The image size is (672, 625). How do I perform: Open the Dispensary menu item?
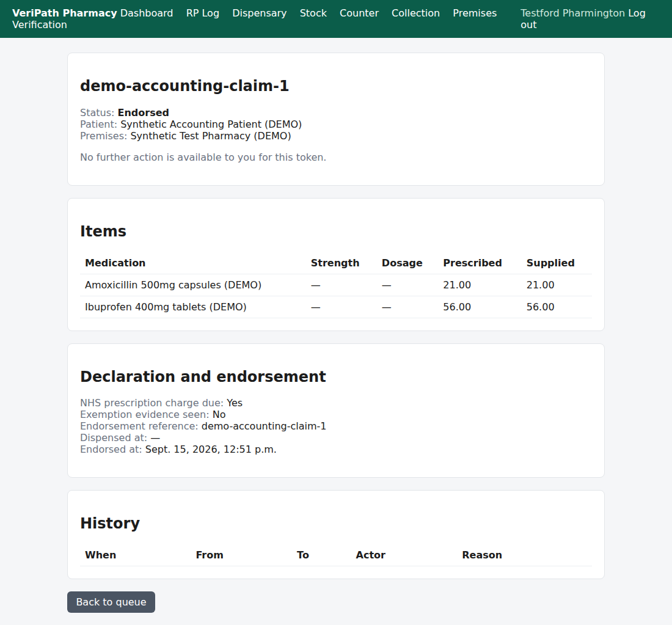259,13
